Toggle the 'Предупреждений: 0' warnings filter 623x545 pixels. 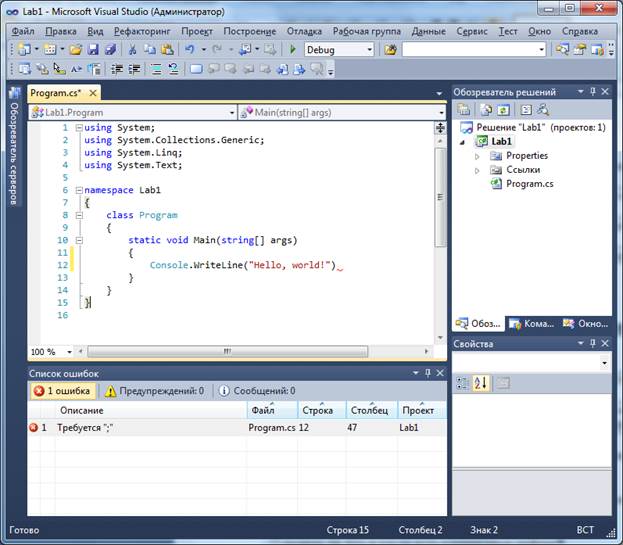(154, 391)
